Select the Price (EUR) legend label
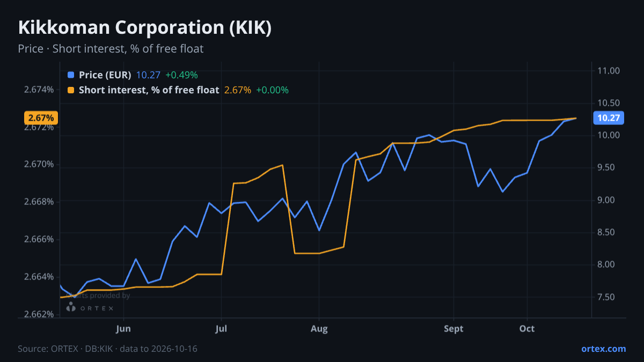This screenshot has height=362, width=644. (x=105, y=75)
